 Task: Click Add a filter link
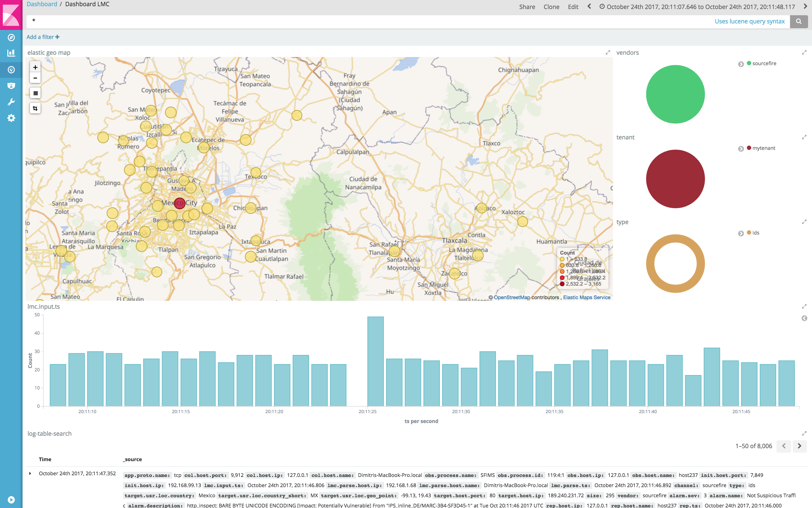pyautogui.click(x=43, y=37)
